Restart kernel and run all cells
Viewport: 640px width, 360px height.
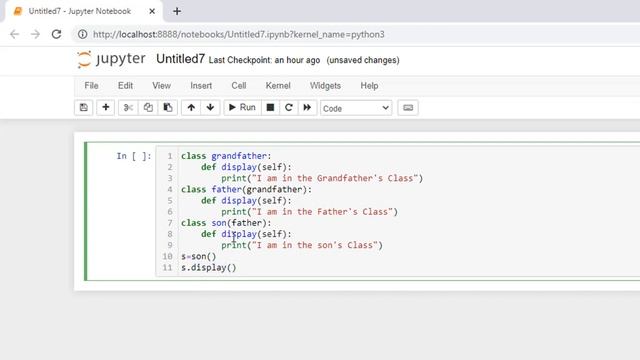click(307, 108)
